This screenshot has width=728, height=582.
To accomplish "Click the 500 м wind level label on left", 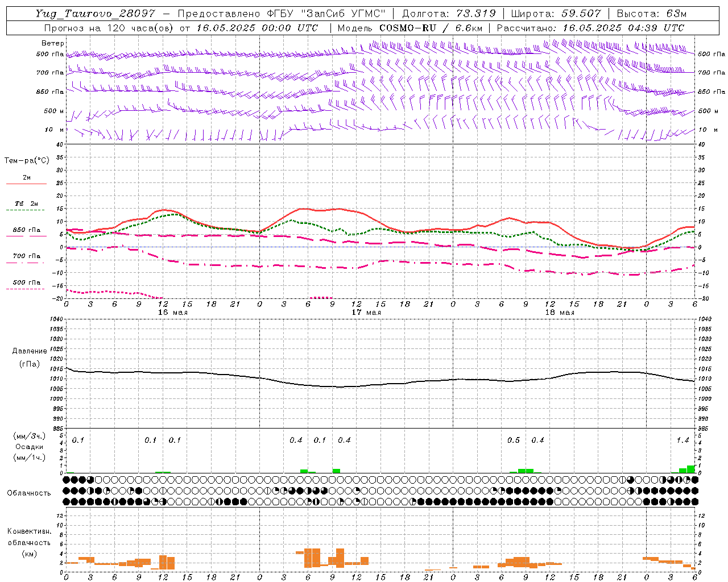I will (54, 111).
